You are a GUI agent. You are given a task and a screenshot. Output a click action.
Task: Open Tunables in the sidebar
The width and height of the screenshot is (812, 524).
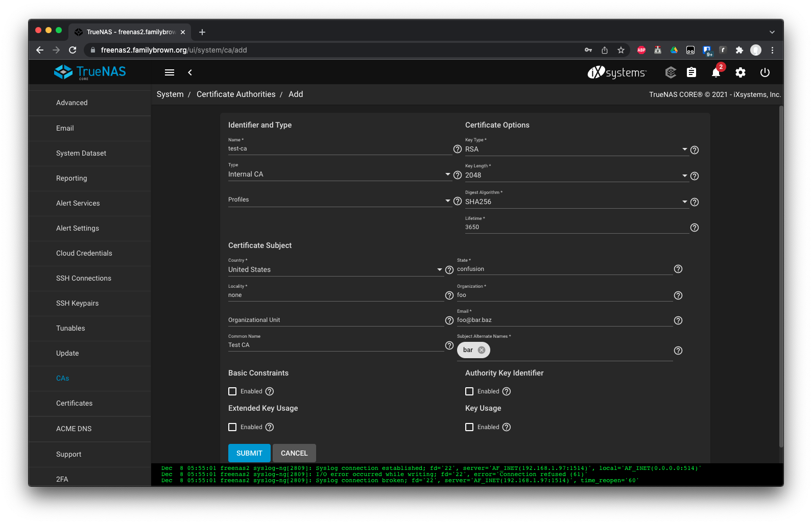point(90,329)
